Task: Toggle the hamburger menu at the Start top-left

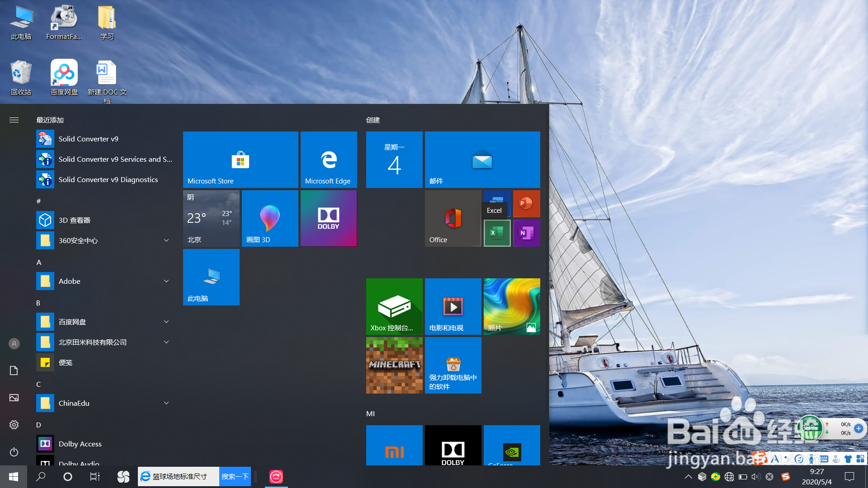Action: tap(14, 120)
